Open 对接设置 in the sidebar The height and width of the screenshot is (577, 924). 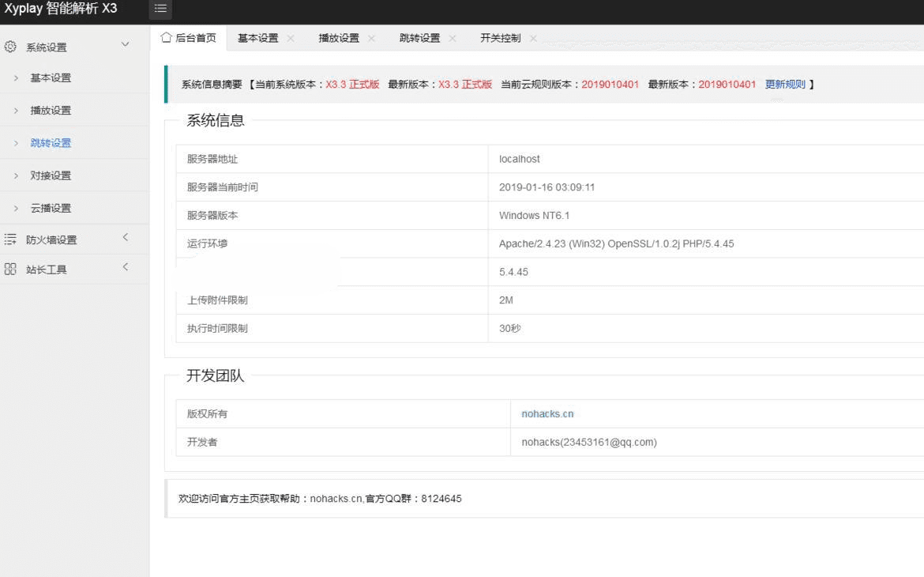click(x=51, y=175)
